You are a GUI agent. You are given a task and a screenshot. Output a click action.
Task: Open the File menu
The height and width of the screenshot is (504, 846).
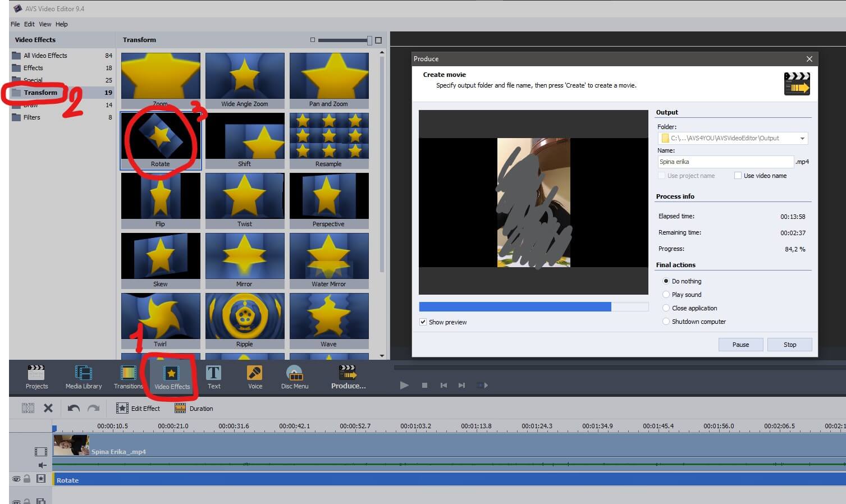(x=15, y=24)
